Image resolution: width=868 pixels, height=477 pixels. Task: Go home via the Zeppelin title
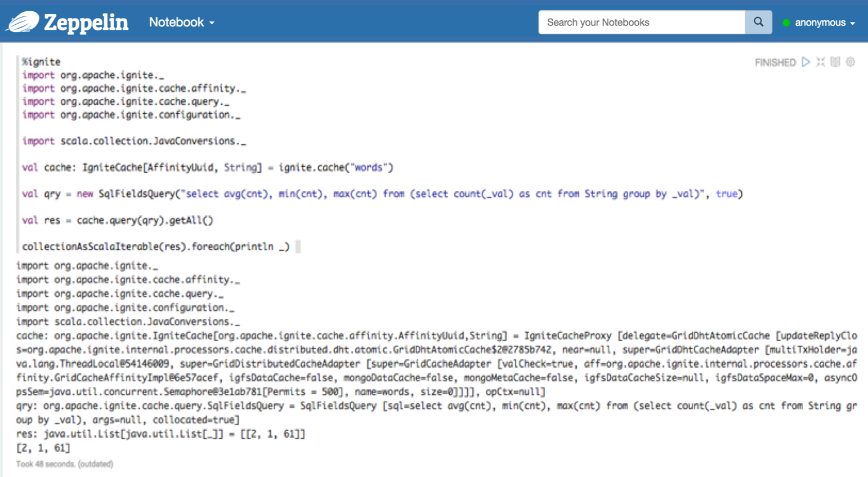(x=86, y=23)
